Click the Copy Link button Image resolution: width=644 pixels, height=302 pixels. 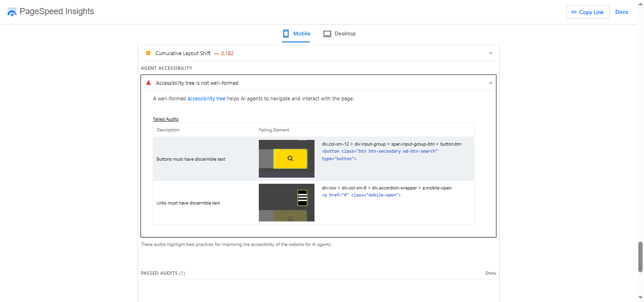tap(587, 12)
